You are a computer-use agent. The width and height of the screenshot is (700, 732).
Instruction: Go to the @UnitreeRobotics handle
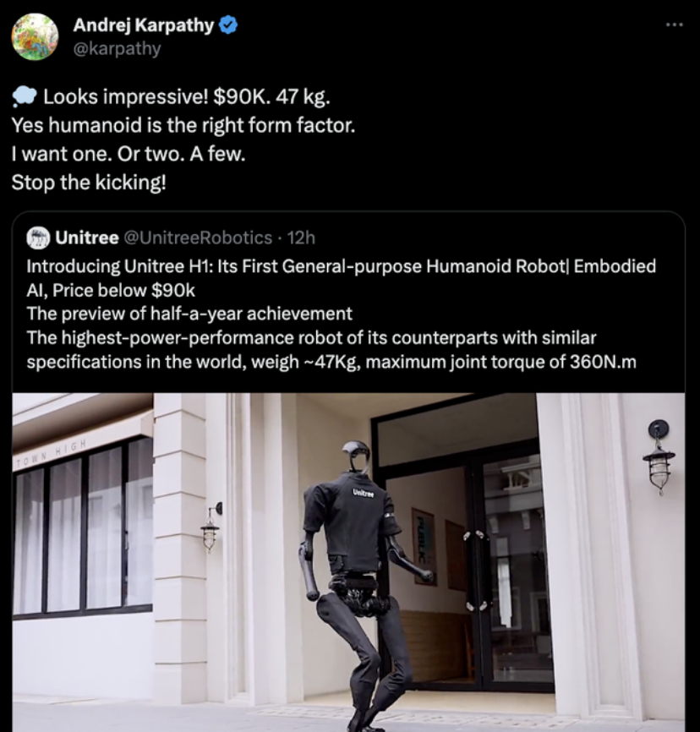coord(200,237)
